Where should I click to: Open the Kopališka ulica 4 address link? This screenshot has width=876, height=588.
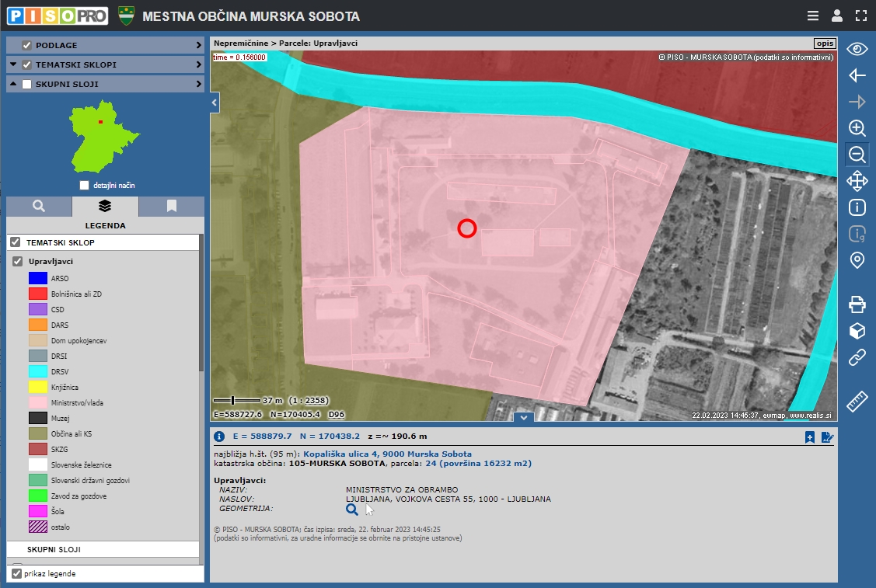coord(386,454)
